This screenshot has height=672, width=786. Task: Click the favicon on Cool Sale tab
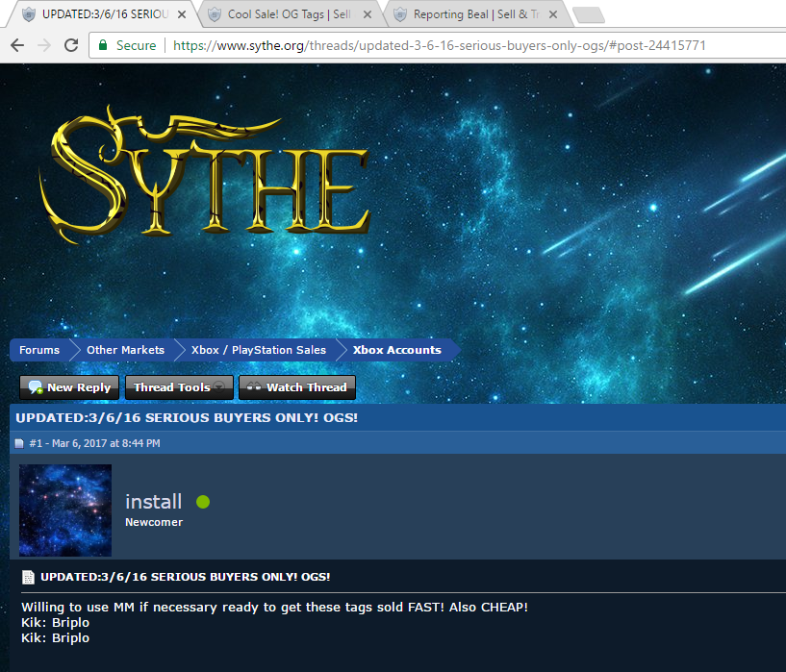215,14
